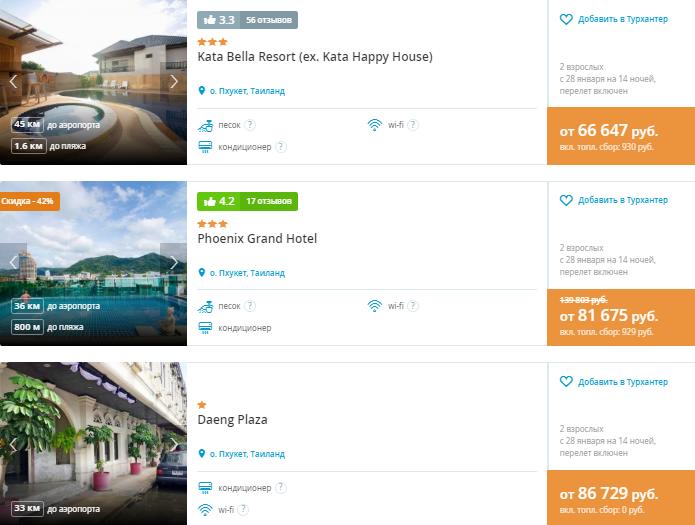Show previous photo of Phoenix Grand Hotel

13,263
